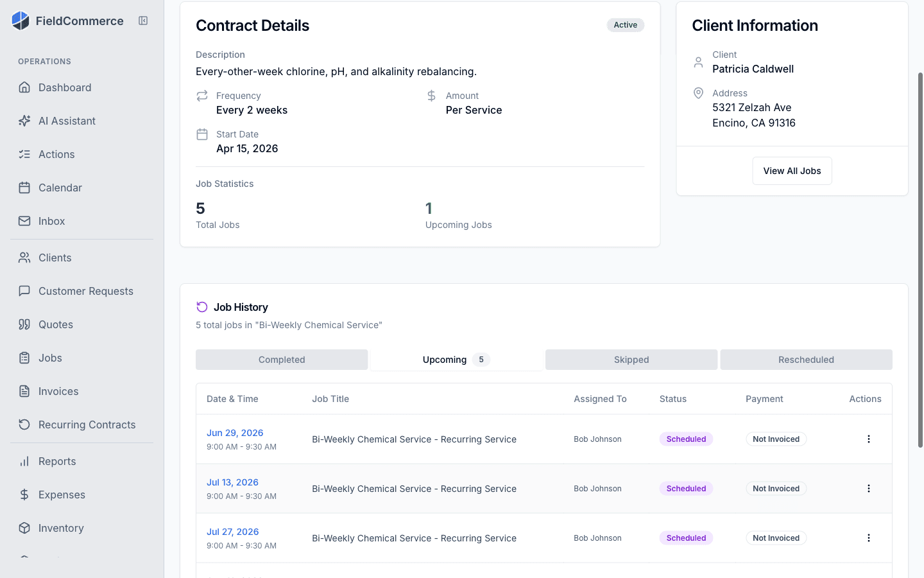
Task: Go to Recurring Contracts in sidebar
Action: (81, 425)
